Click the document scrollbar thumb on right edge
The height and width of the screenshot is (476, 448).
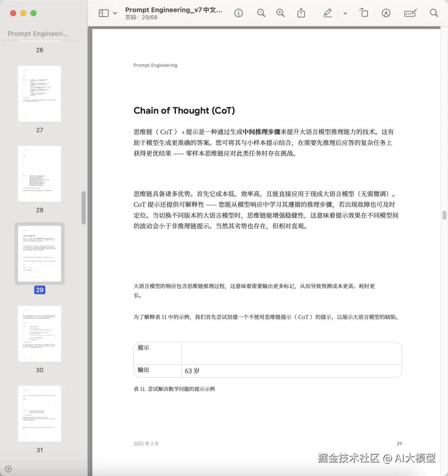444,215
